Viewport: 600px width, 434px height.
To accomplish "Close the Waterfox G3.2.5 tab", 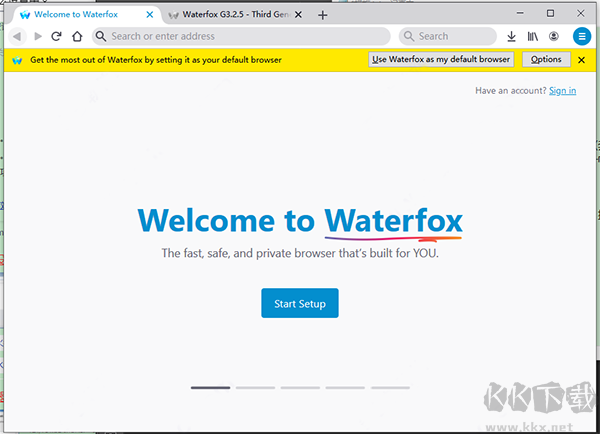I will tap(298, 15).
